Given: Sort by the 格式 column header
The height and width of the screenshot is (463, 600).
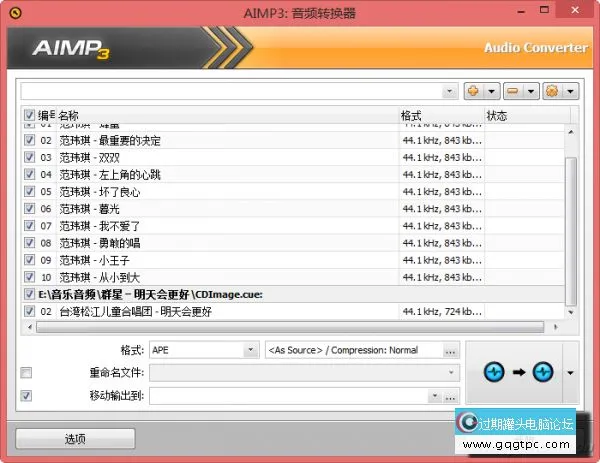Looking at the screenshot, I should (x=442, y=115).
